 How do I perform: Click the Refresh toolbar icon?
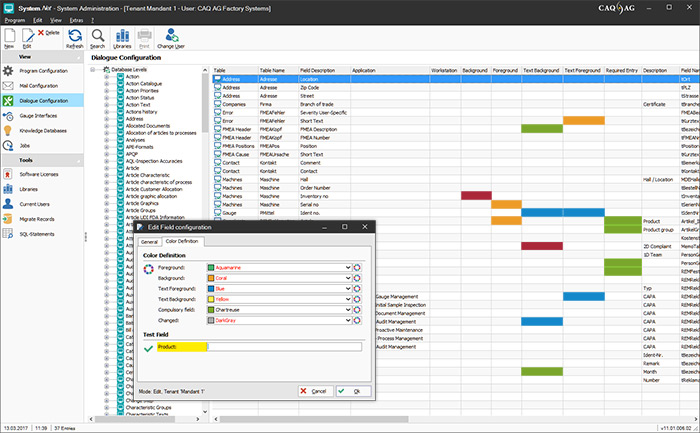74,37
